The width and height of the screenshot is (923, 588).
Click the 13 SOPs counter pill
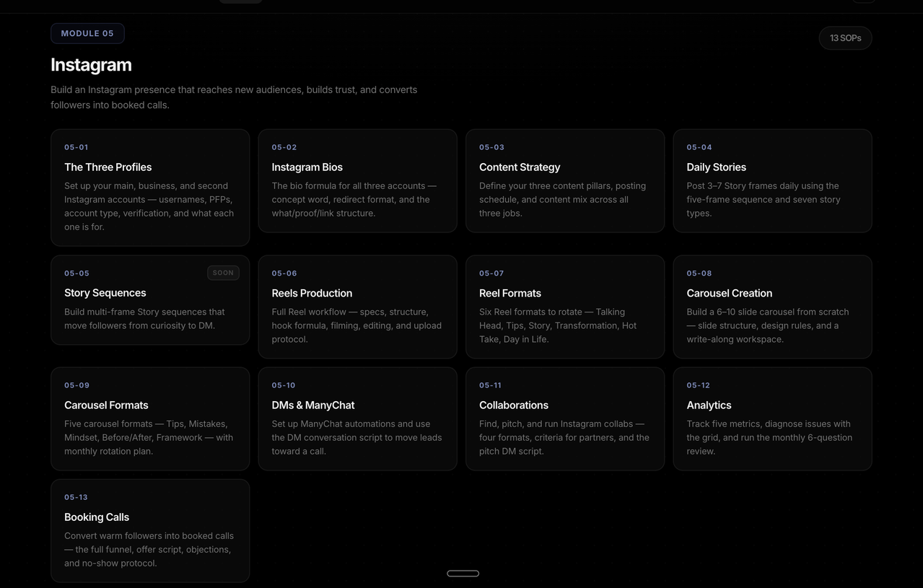845,38
